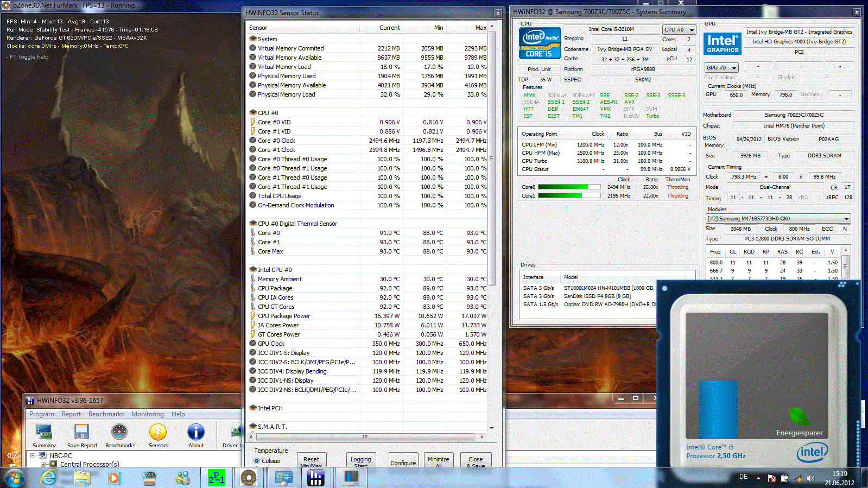
Task: Open the network signal tray icon
Action: click(798, 478)
